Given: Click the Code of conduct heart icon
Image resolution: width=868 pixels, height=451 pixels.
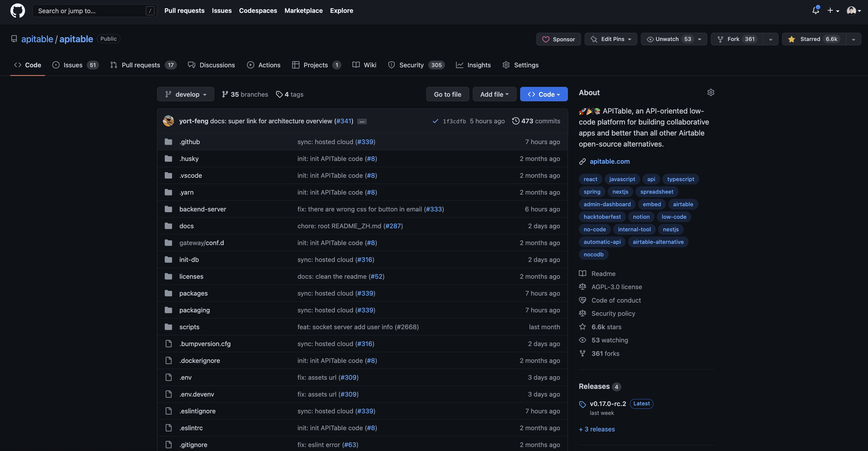Looking at the screenshot, I should [582, 300].
